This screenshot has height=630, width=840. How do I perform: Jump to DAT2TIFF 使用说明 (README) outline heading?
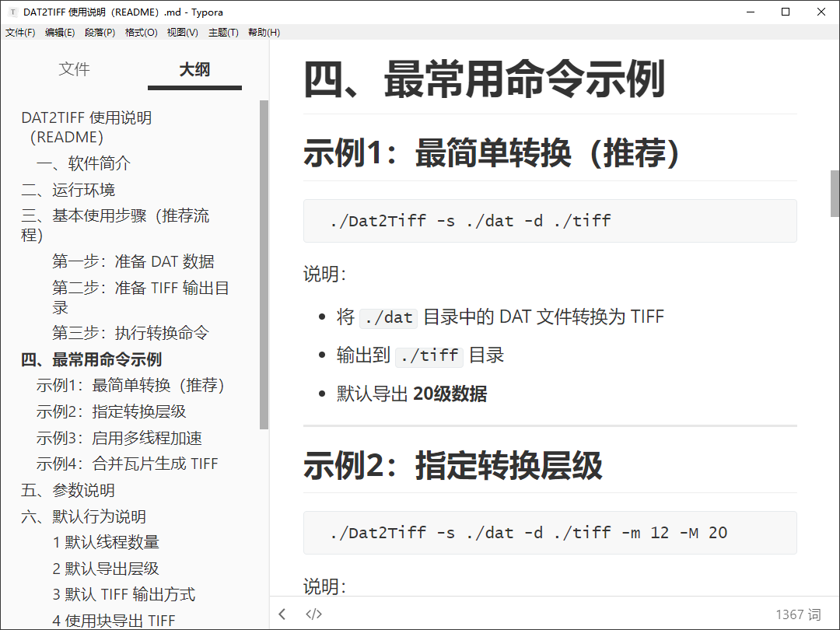pyautogui.click(x=87, y=128)
